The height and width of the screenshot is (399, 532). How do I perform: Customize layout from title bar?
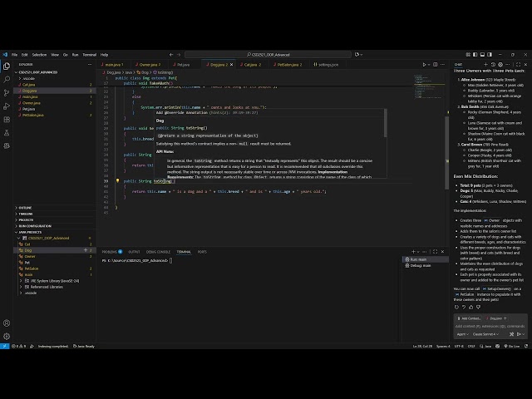pyautogui.click(x=468, y=55)
